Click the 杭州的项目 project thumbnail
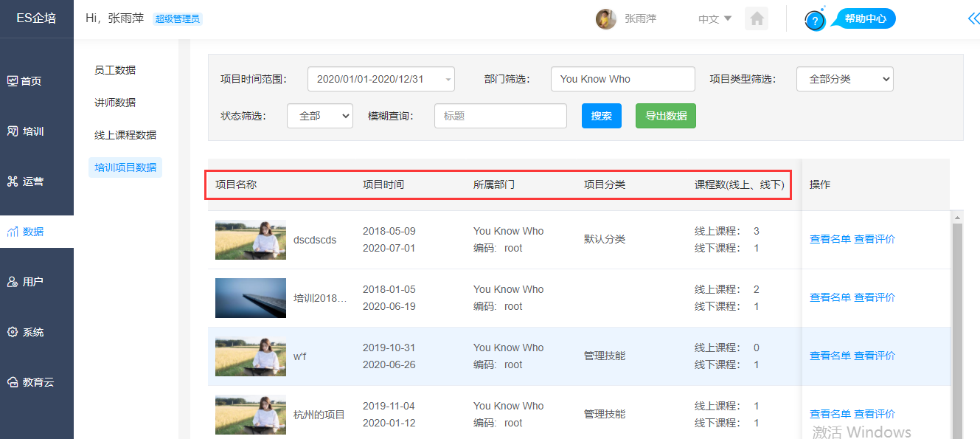 251,415
